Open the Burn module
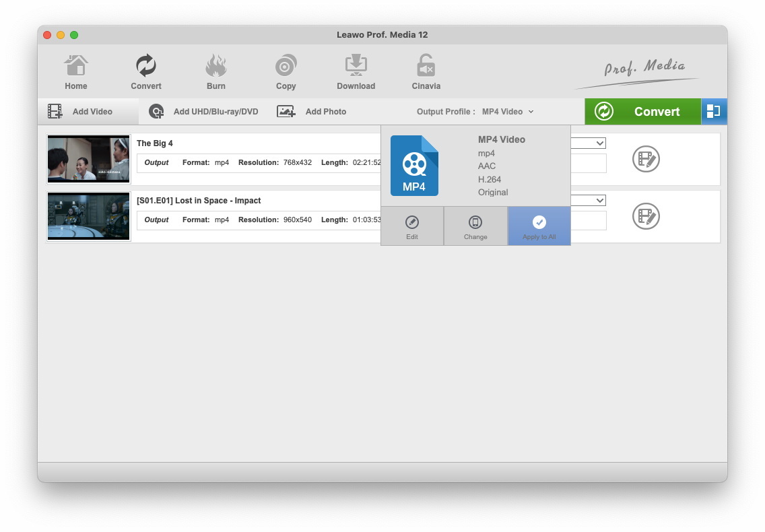 click(x=215, y=72)
